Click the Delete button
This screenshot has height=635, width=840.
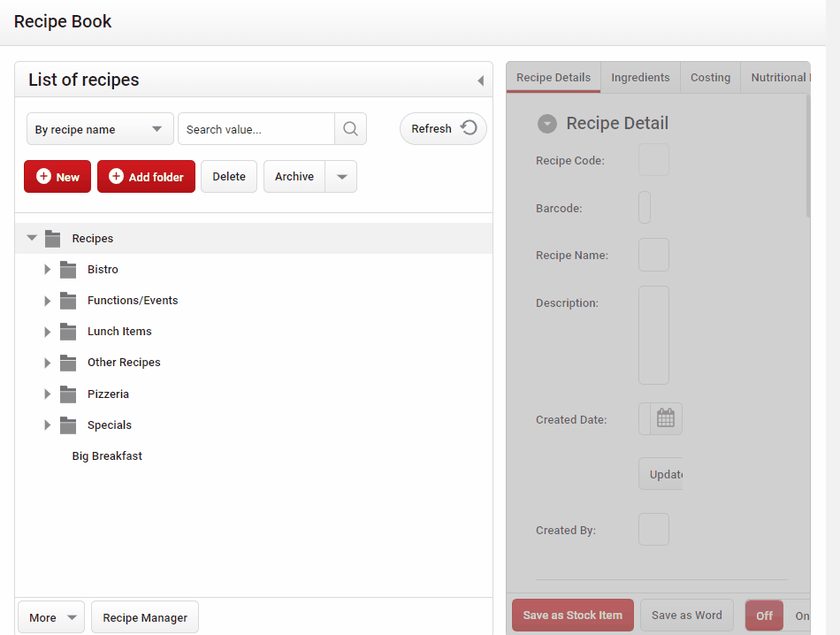click(229, 176)
